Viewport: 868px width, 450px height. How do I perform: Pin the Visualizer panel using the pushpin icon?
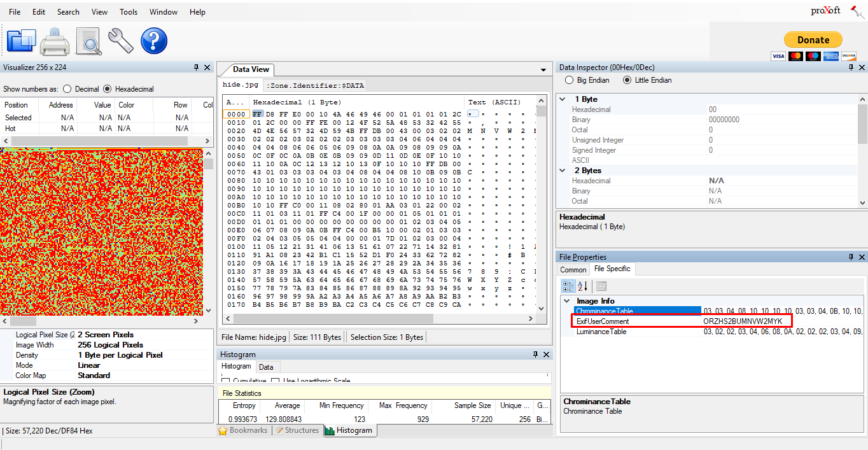pos(196,67)
